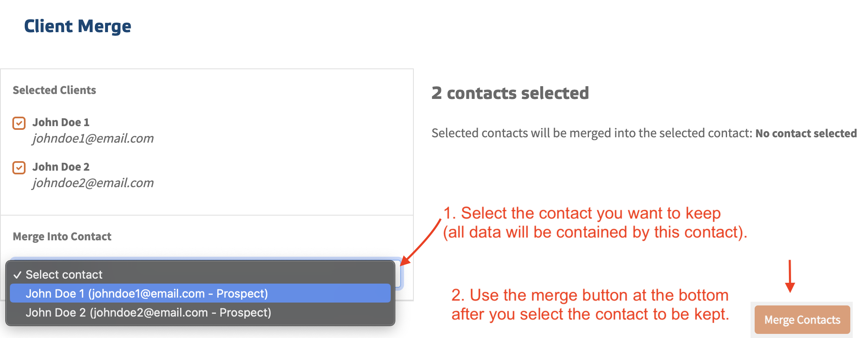The width and height of the screenshot is (868, 338).
Task: Click the Merge Into Contact label
Action: pyautogui.click(x=62, y=237)
